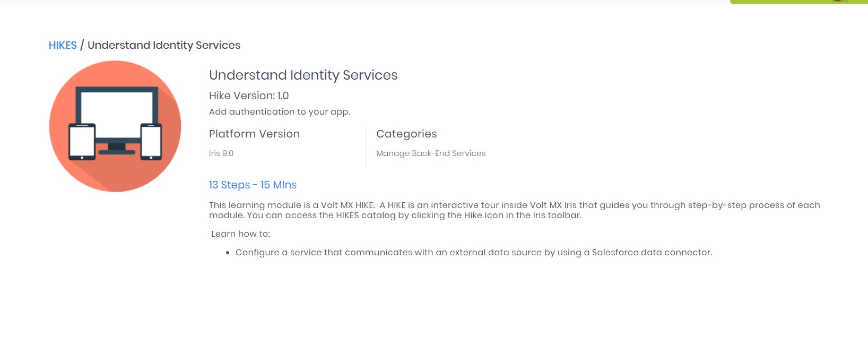Click the devices hike thumbnail image
The width and height of the screenshot is (868, 345).
[115, 126]
